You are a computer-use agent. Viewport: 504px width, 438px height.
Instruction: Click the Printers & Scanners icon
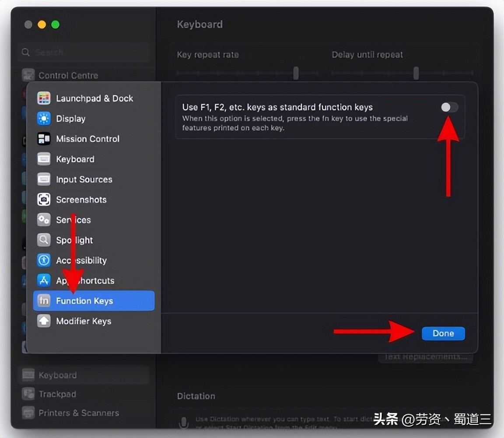[x=28, y=413]
